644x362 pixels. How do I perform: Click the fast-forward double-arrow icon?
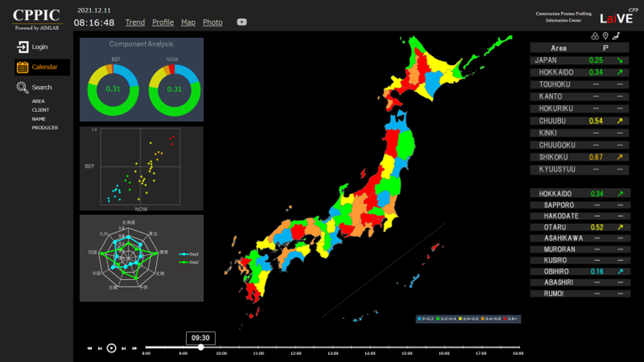pyautogui.click(x=134, y=348)
